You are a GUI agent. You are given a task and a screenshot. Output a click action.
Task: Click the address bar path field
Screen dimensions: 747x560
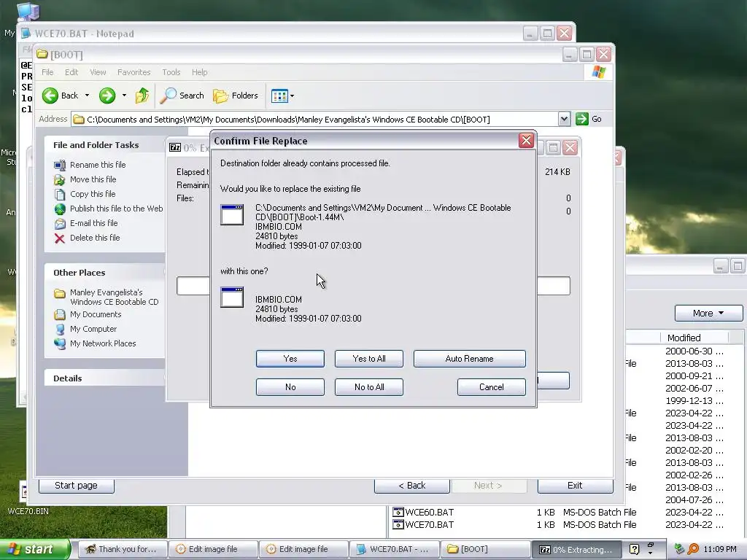[315, 119]
